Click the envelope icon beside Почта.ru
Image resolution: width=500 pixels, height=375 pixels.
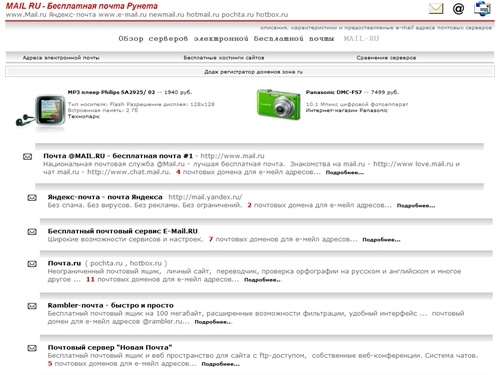pos(32,264)
